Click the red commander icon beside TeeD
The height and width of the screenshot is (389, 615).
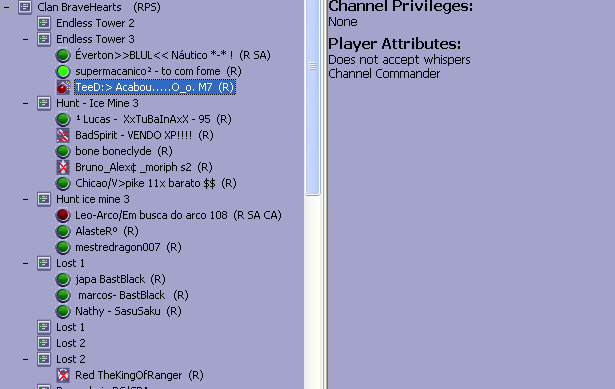tap(63, 87)
